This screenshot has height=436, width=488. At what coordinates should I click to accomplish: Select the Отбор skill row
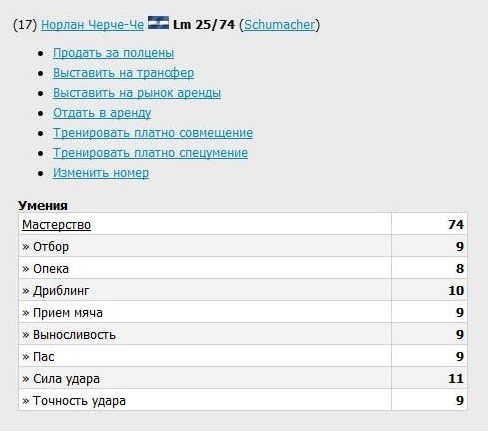[x=243, y=246]
